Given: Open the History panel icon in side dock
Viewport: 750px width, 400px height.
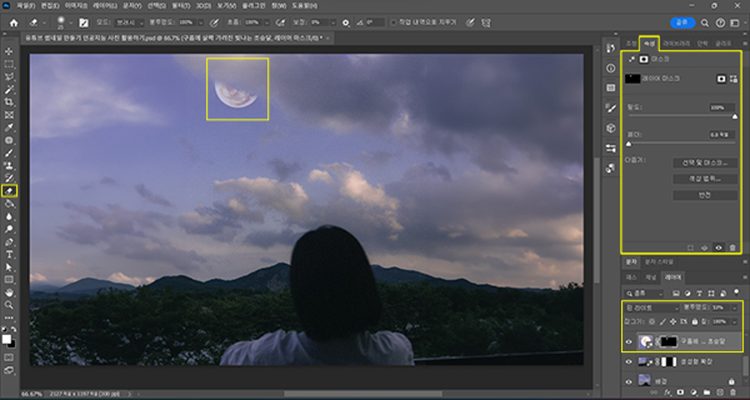Looking at the screenshot, I should click(610, 48).
